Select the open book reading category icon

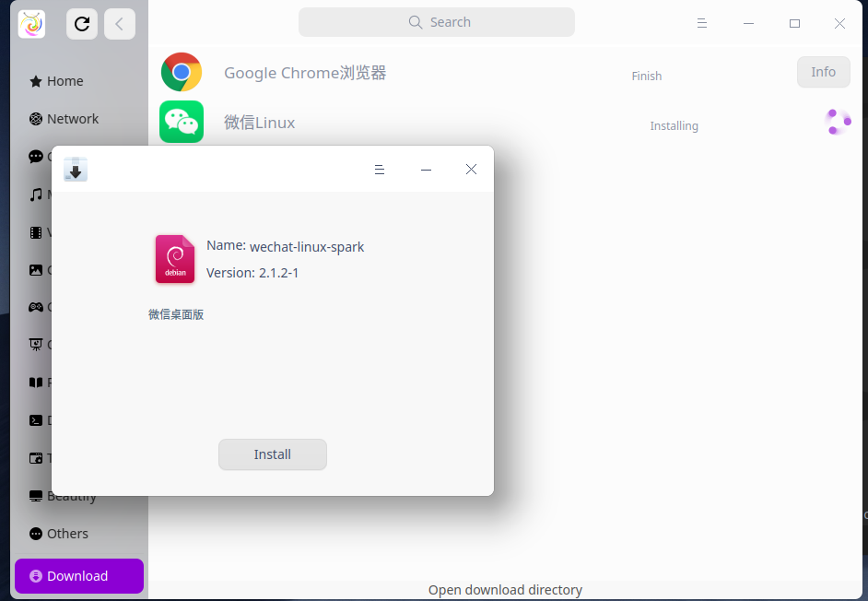36,383
